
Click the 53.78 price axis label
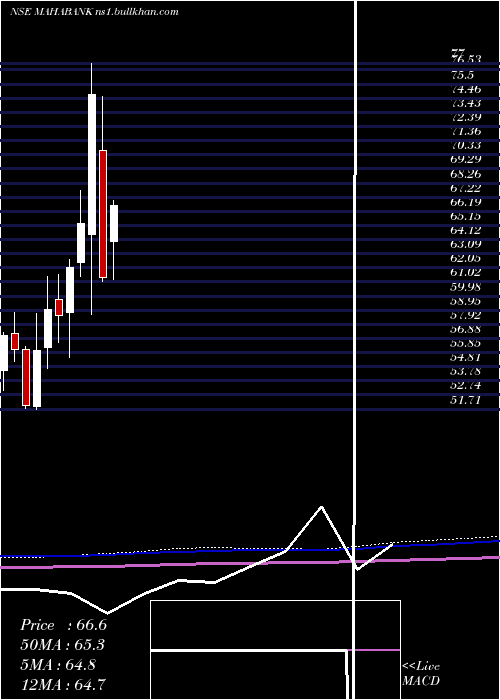click(466, 372)
